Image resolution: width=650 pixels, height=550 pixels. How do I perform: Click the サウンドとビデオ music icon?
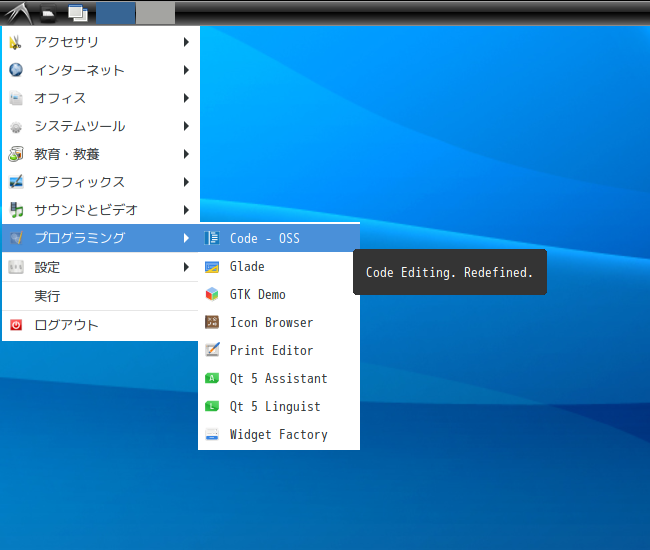click(16, 210)
